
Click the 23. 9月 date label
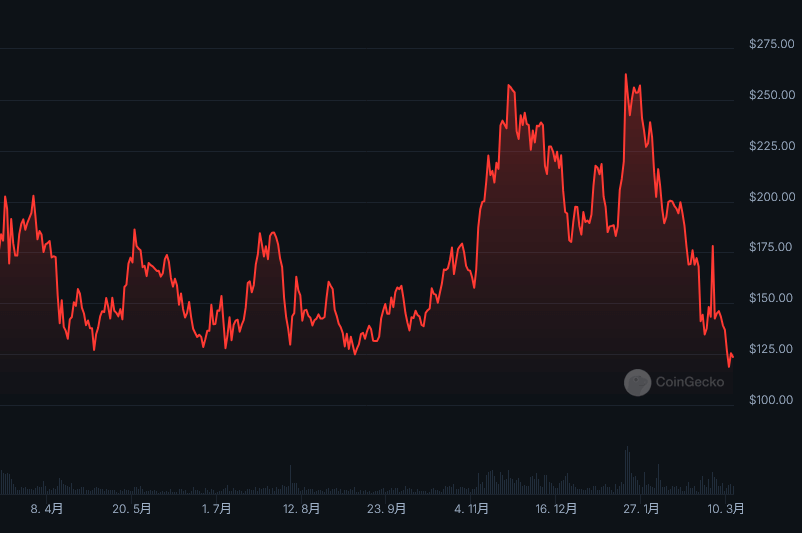(x=387, y=509)
